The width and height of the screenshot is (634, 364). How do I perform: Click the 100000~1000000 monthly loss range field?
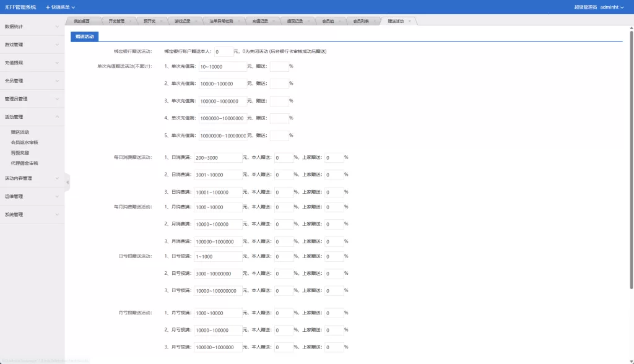coord(218,347)
